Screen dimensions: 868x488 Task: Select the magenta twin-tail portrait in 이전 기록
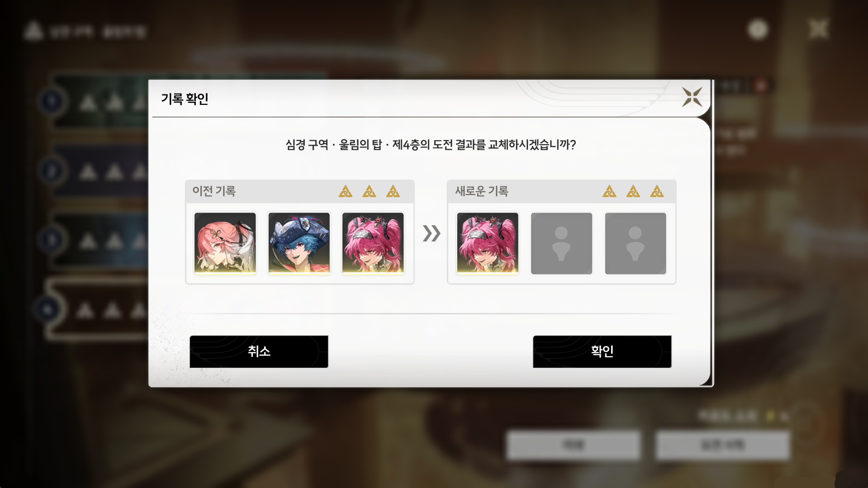tap(373, 243)
